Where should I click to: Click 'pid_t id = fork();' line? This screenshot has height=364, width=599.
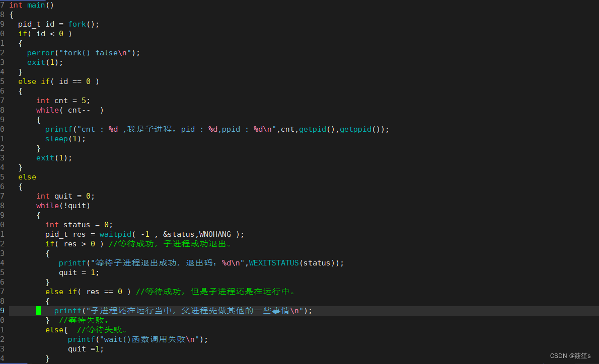click(x=58, y=24)
